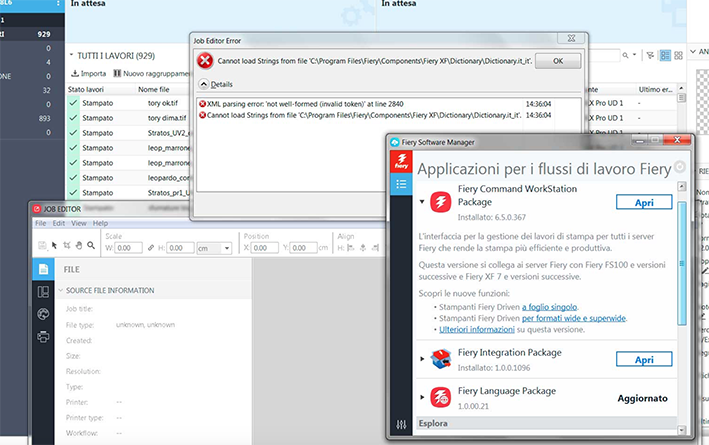Click the refresh icon beside Applicazioni title
This screenshot has height=445, width=709.
pyautogui.click(x=679, y=166)
